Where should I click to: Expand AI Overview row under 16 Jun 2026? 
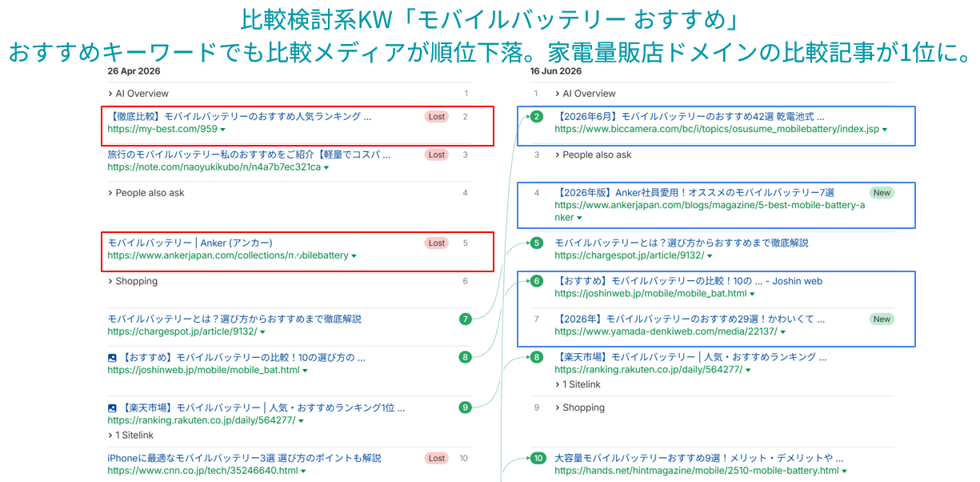coord(585,94)
